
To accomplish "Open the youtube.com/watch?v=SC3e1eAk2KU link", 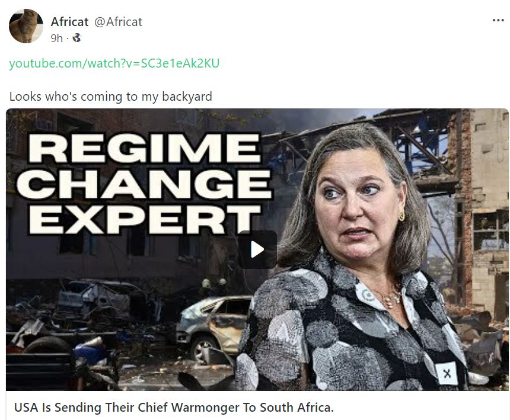I will click(114, 63).
